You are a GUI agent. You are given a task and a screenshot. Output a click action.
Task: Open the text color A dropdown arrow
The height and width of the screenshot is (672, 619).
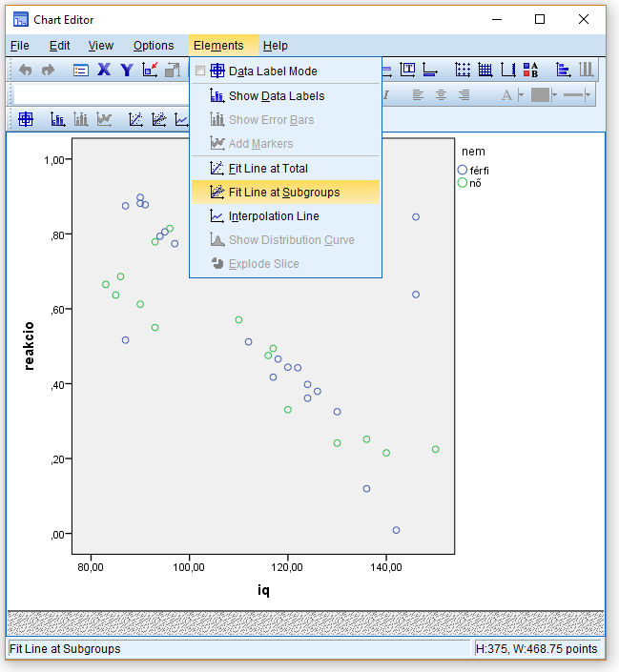(x=521, y=94)
